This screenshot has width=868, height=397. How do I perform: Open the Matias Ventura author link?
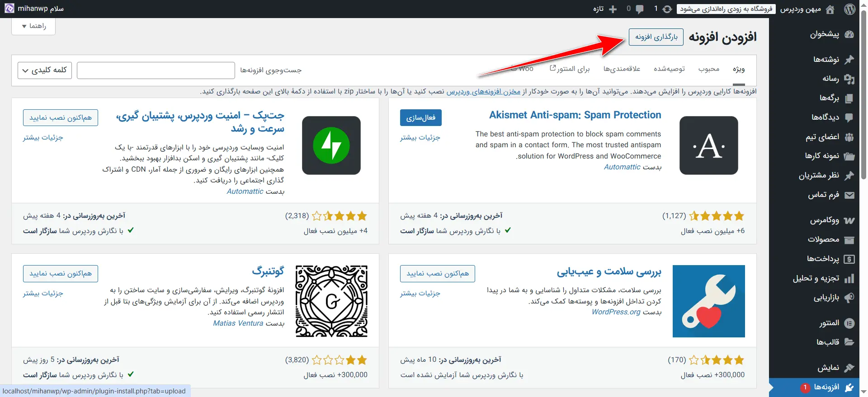[238, 323]
